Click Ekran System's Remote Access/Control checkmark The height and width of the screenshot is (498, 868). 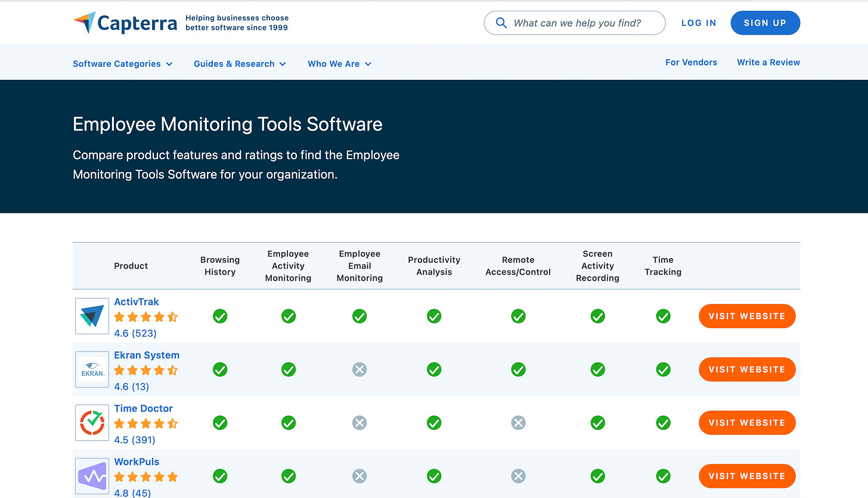[519, 369]
